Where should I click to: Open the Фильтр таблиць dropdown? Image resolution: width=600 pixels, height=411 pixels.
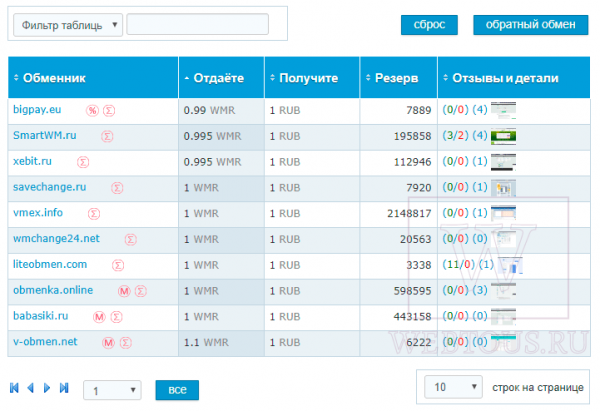(x=68, y=25)
